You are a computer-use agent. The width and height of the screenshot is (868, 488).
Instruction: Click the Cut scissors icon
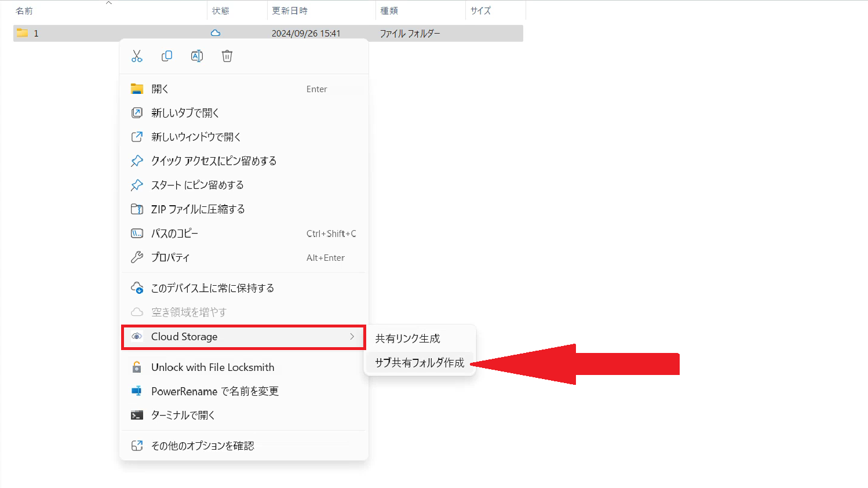point(137,56)
